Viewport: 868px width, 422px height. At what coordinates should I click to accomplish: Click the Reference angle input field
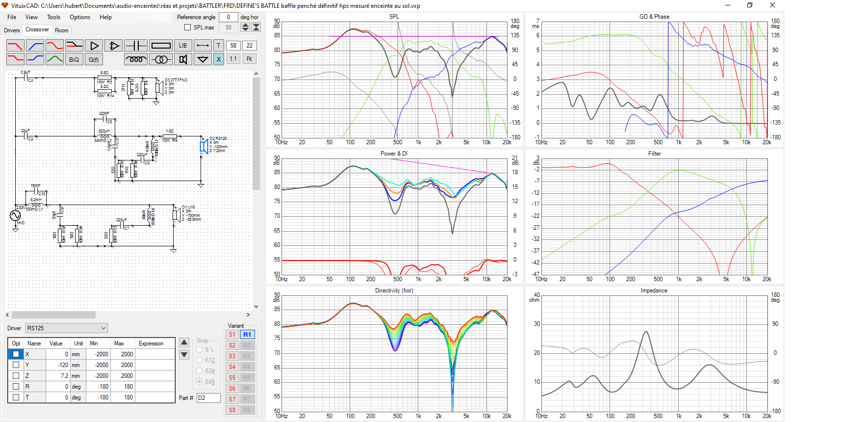(x=228, y=17)
